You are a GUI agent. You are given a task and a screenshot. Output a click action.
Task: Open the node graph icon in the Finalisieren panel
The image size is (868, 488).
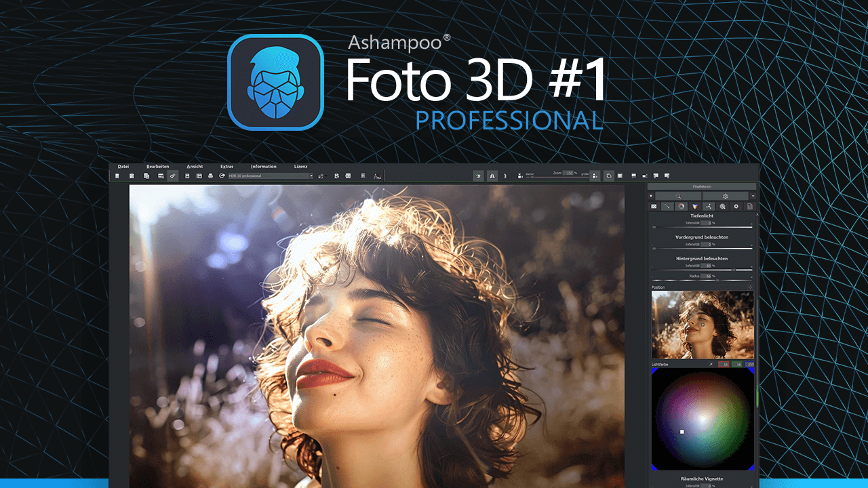click(709, 207)
